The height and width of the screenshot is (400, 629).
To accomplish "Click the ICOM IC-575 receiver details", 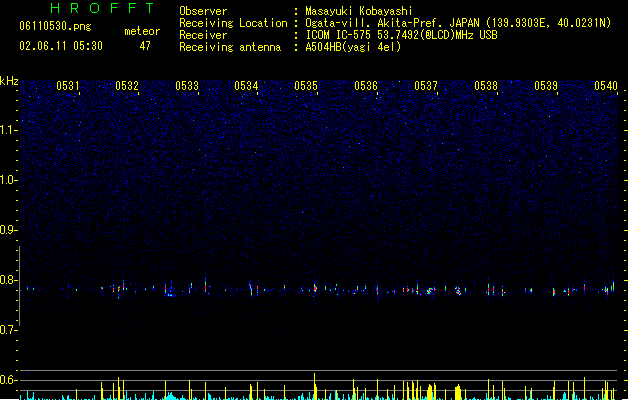I will tap(402, 35).
